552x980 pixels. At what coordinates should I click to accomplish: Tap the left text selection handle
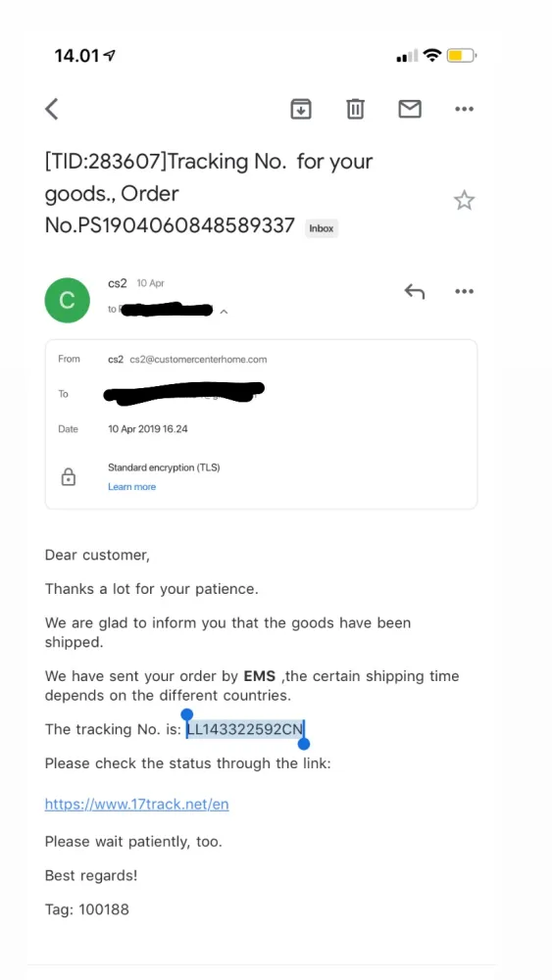[186, 715]
